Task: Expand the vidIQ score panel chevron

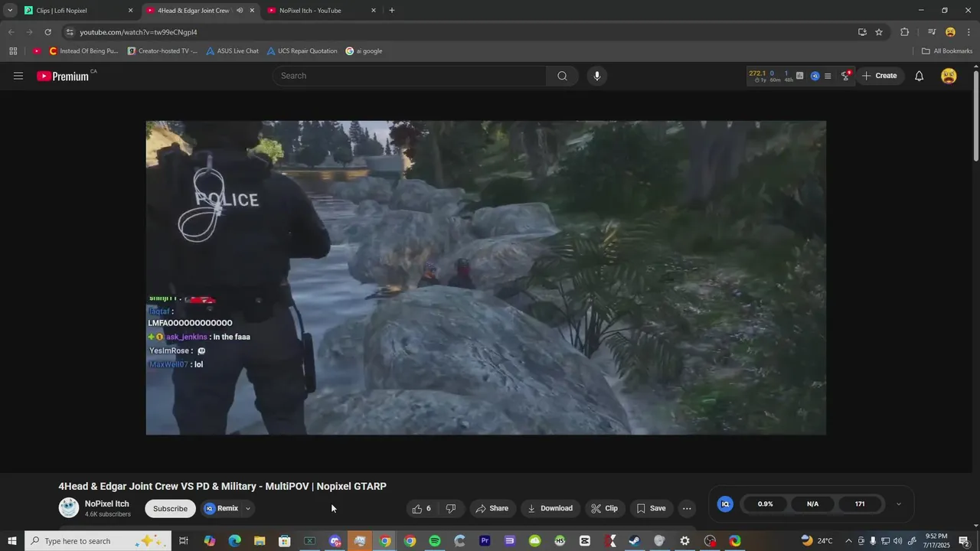Action: click(x=898, y=504)
